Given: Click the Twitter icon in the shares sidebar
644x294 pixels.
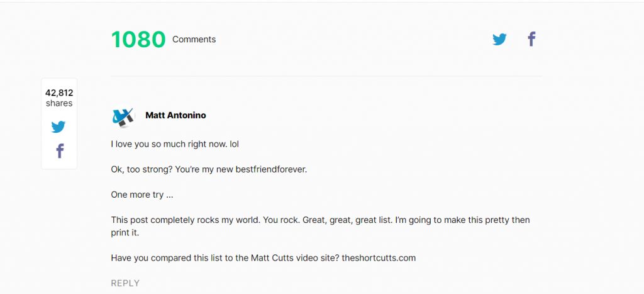Looking at the screenshot, I should 58,127.
